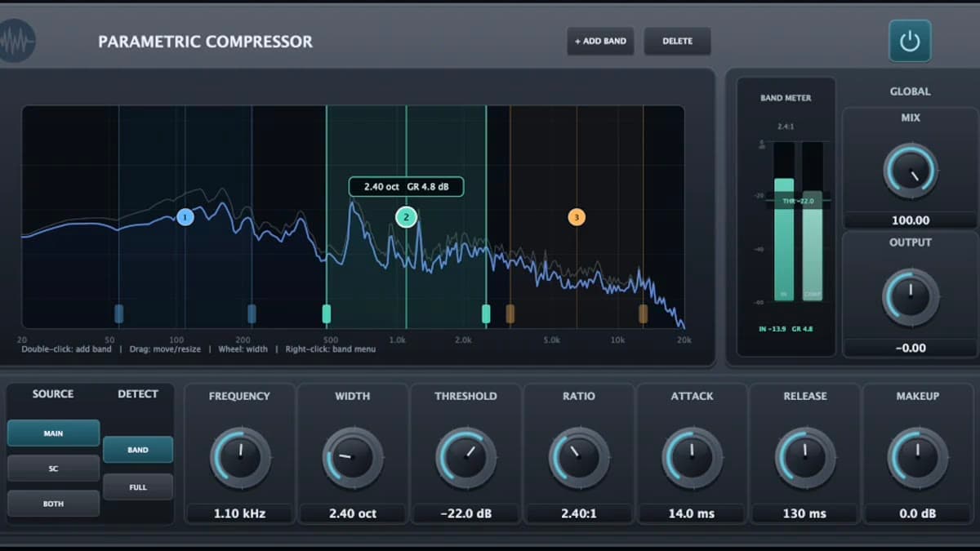The height and width of the screenshot is (551, 980).
Task: Click band 1 left edge handle
Action: tap(119, 313)
